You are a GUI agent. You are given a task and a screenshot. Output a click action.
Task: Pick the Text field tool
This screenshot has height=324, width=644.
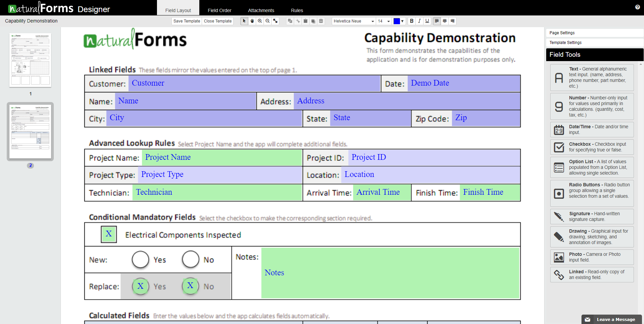click(x=592, y=78)
